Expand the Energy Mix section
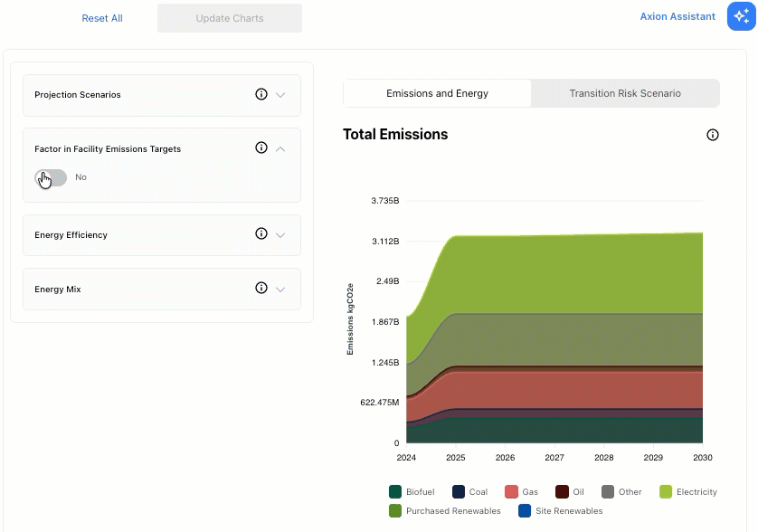The image size is (758, 532). 280,290
